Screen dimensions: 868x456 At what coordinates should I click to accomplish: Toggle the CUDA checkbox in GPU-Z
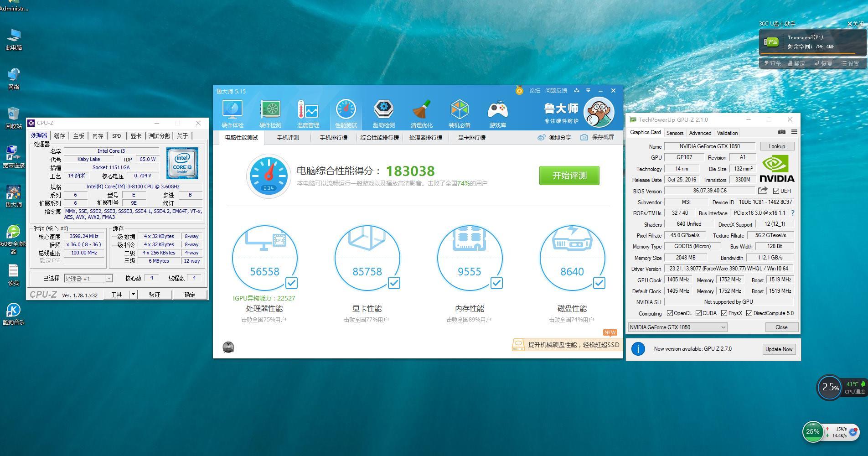pyautogui.click(x=698, y=313)
